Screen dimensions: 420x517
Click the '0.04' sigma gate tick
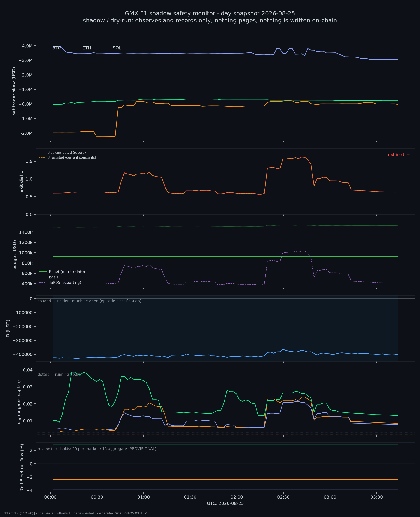28,370
